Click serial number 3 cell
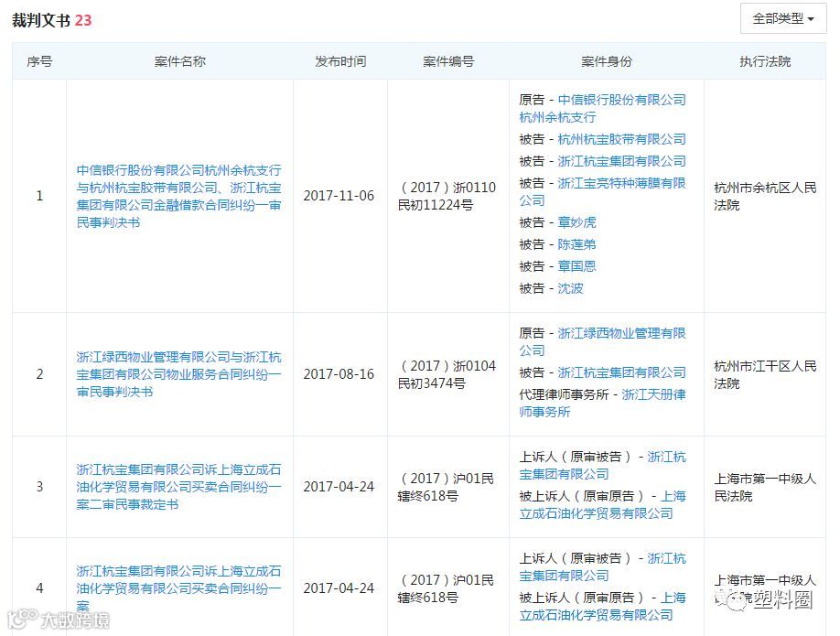Image resolution: width=840 pixels, height=636 pixels. 39,487
